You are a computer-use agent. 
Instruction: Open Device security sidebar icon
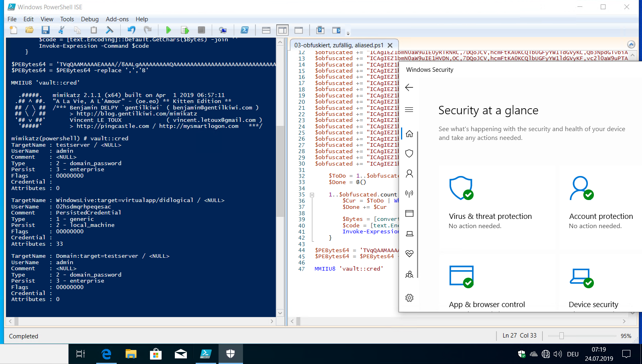[409, 234]
